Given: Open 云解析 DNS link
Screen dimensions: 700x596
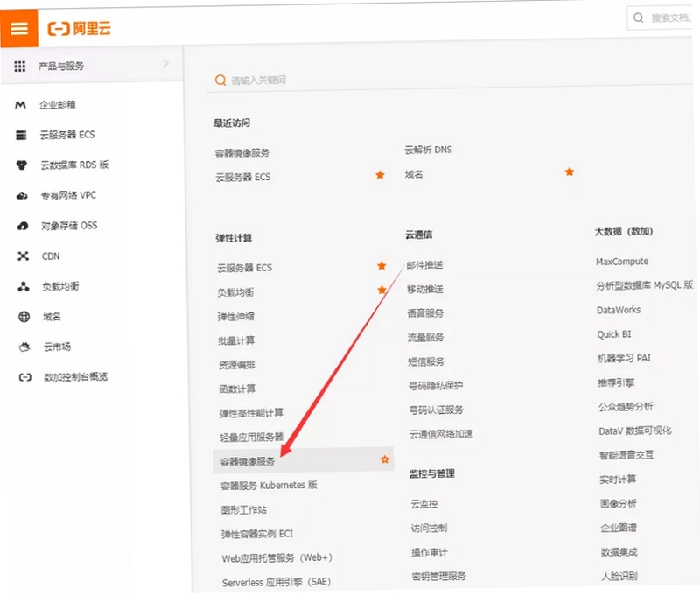Looking at the screenshot, I should [x=428, y=150].
